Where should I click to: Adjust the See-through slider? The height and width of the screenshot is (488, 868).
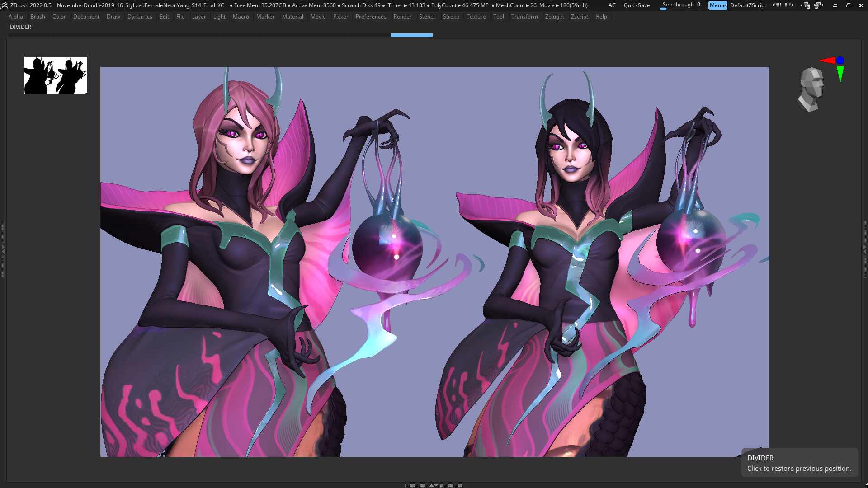click(681, 5)
